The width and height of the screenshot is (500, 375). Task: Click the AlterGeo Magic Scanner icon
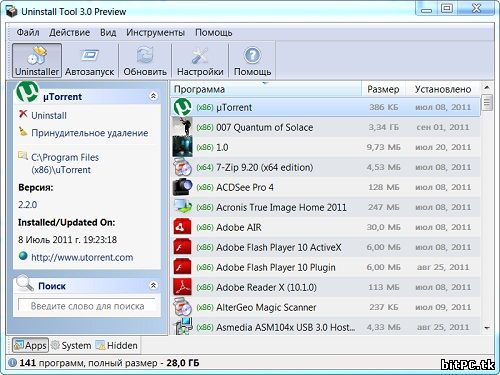point(182,307)
